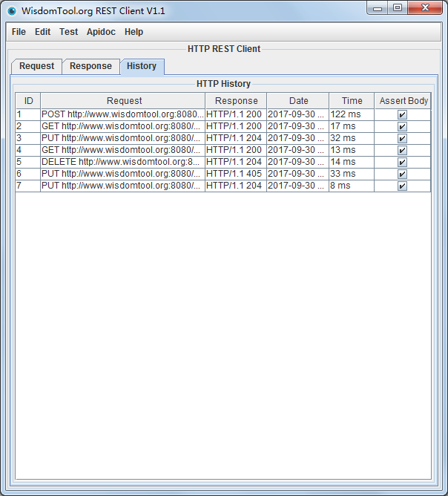The width and height of the screenshot is (448, 496).
Task: Click the 32 ms time cell
Action: (352, 138)
